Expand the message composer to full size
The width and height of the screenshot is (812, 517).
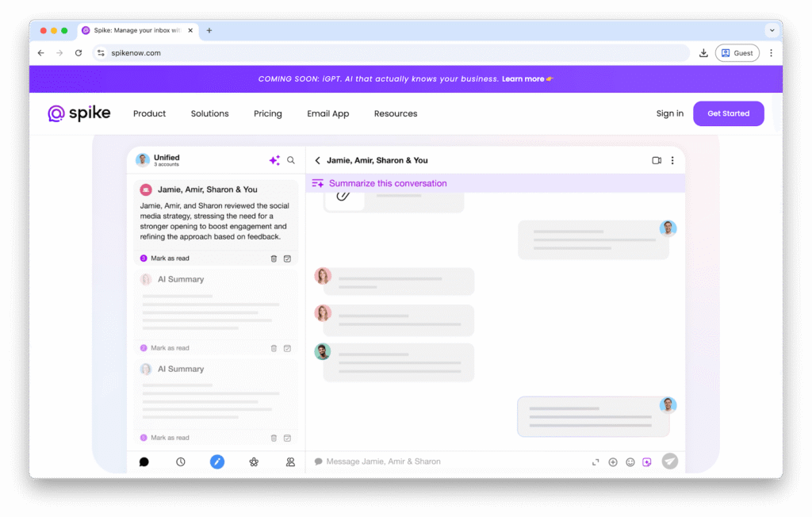(596, 462)
